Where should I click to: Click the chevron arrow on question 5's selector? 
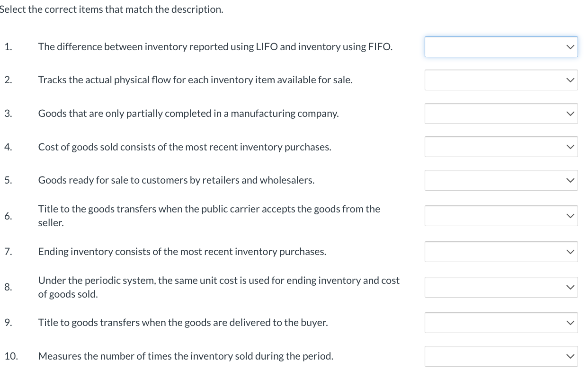570,180
